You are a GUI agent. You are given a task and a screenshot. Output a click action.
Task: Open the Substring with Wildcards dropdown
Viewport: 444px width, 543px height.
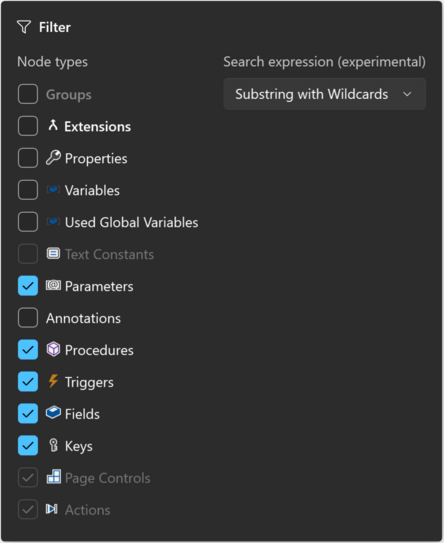[x=325, y=94]
